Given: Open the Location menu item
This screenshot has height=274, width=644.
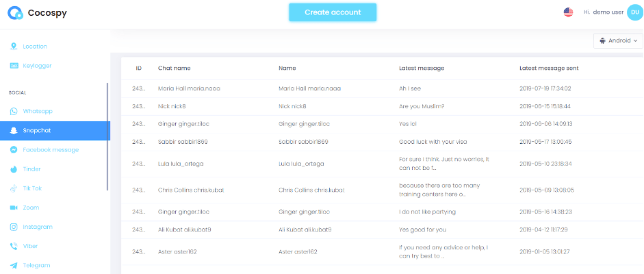Looking at the screenshot, I should coord(35,47).
